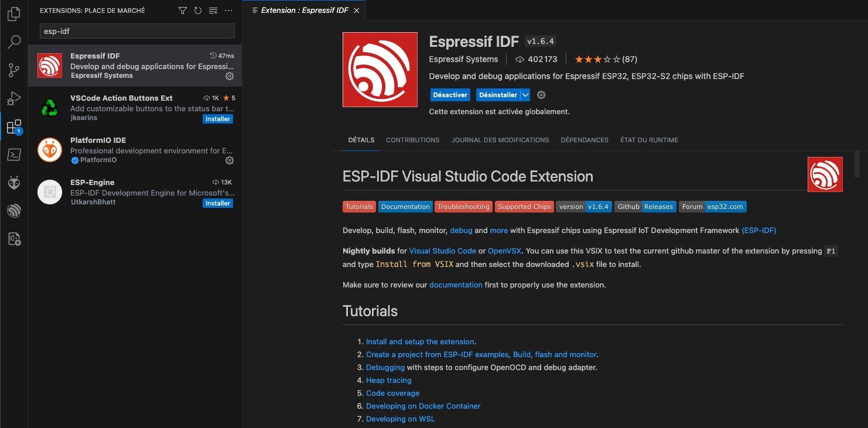Open the Explorer view in activity bar
868x428 pixels.
coord(14,14)
